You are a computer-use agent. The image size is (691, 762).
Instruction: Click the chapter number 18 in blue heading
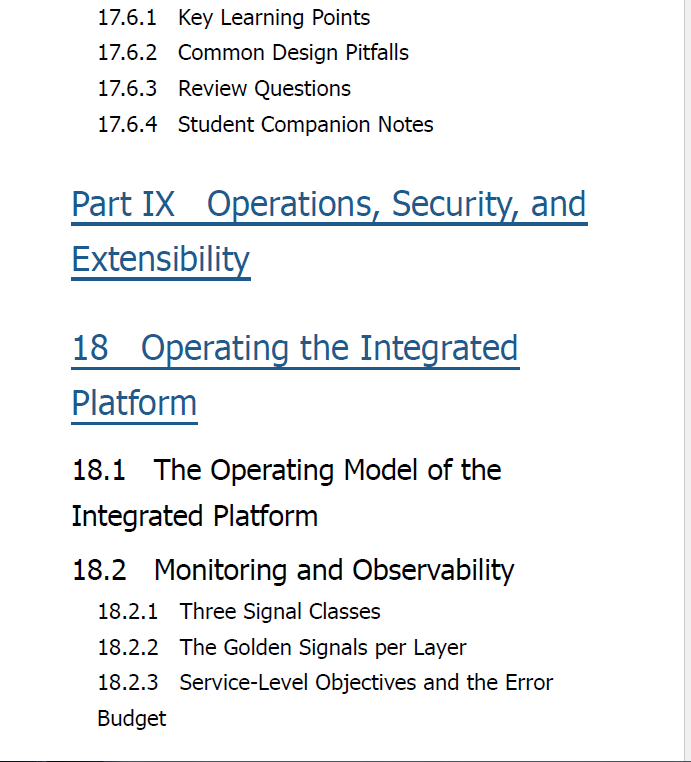(90, 348)
